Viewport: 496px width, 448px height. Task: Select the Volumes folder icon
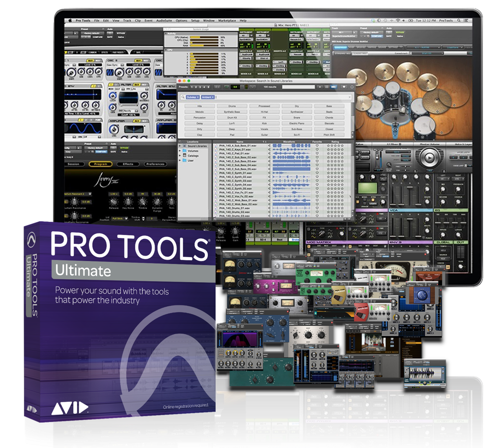pos(185,151)
